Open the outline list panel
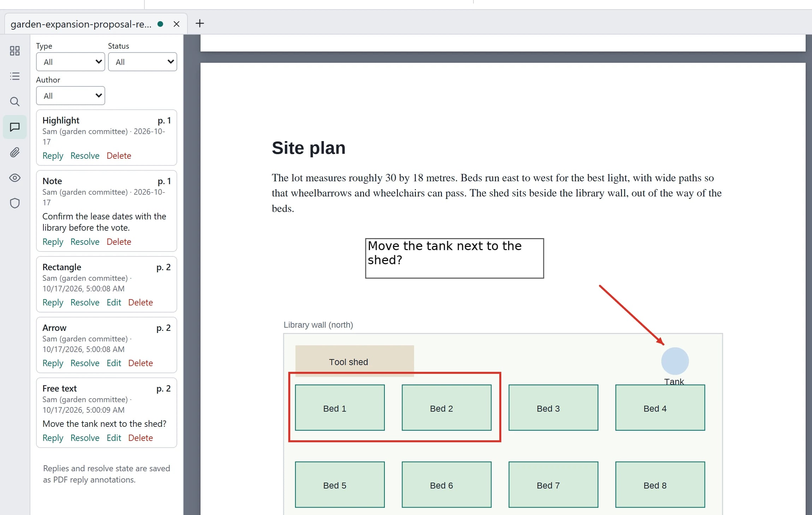 [x=15, y=76]
